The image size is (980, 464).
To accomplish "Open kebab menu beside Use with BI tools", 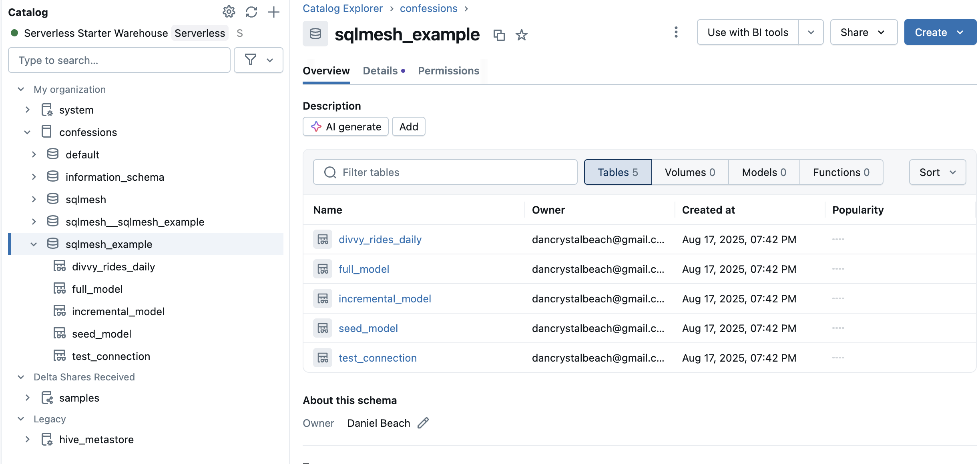I will point(676,32).
